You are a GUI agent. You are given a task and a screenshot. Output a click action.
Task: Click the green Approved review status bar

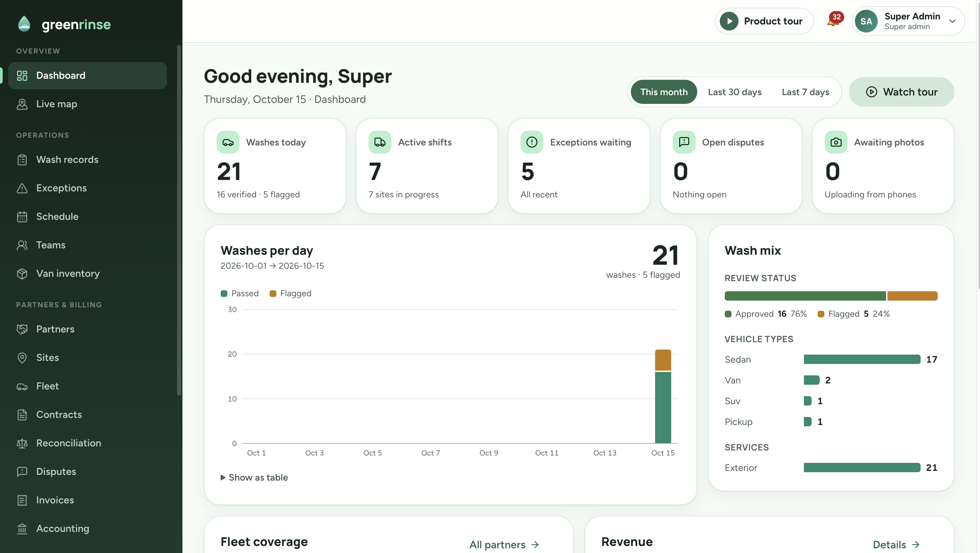[x=805, y=296]
